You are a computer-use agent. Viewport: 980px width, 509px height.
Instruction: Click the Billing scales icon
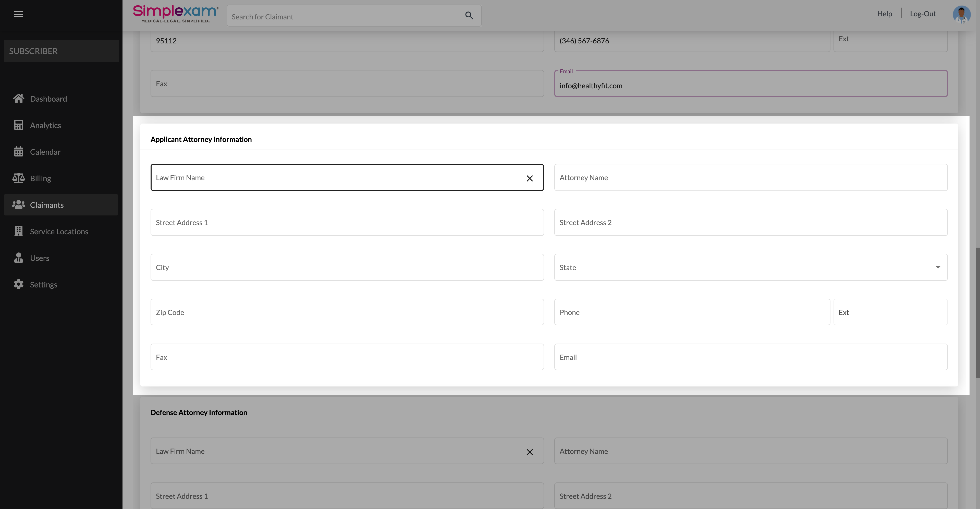pyautogui.click(x=18, y=178)
